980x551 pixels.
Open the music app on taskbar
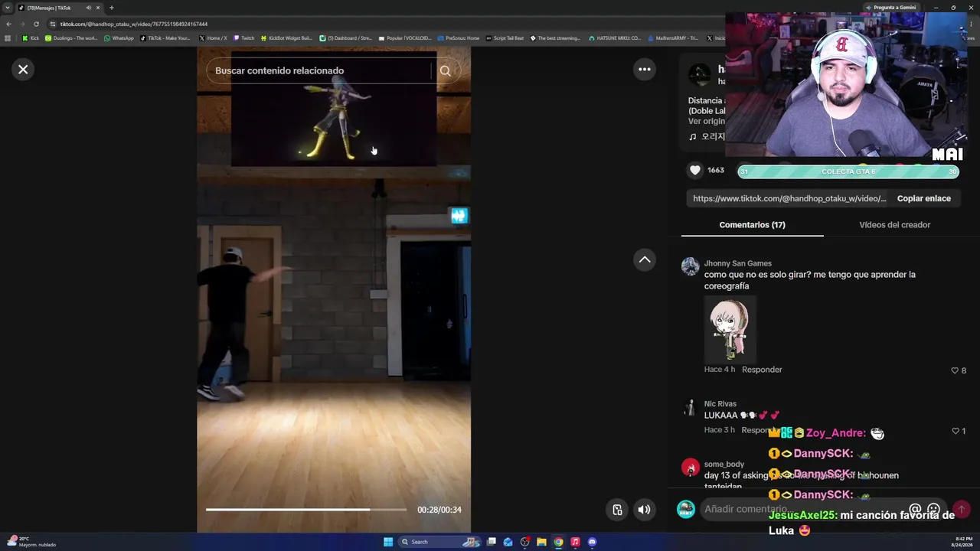pos(575,542)
